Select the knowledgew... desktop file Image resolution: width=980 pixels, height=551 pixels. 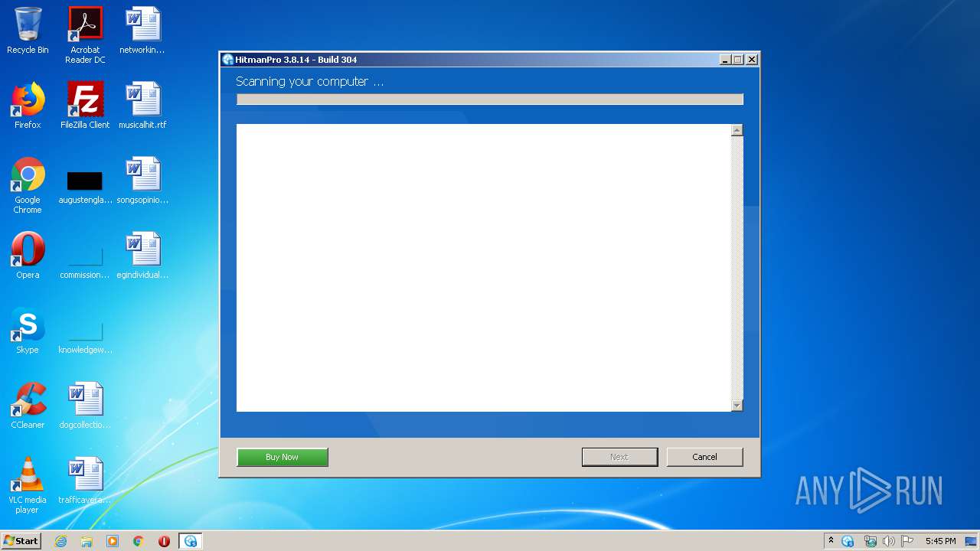point(85,337)
